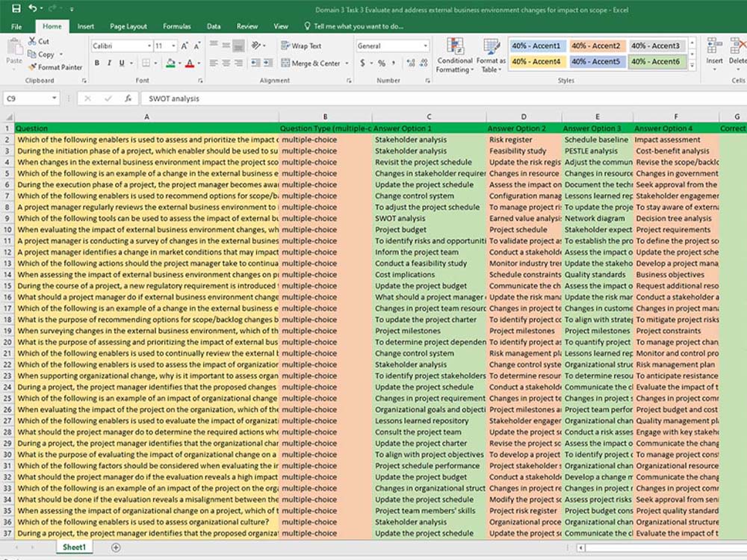
Task: Click Decrease Decimal icon
Action: (x=424, y=63)
